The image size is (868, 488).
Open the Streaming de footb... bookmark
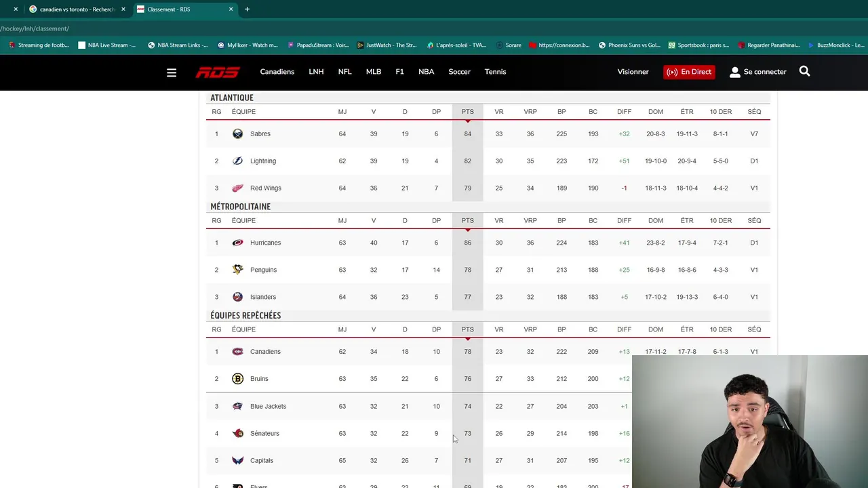coord(39,45)
